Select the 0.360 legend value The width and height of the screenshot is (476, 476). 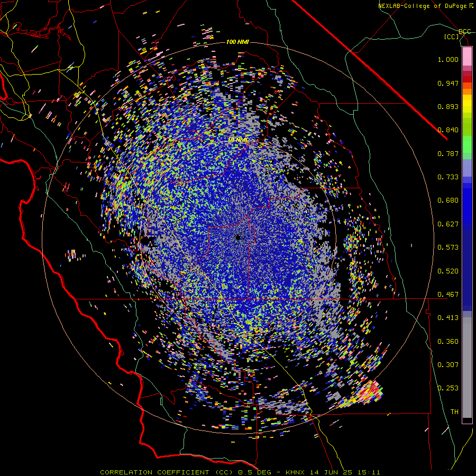[448, 342]
